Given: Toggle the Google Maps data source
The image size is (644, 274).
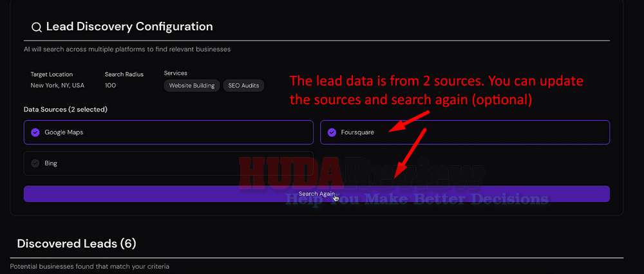Looking at the screenshot, I should tap(168, 132).
